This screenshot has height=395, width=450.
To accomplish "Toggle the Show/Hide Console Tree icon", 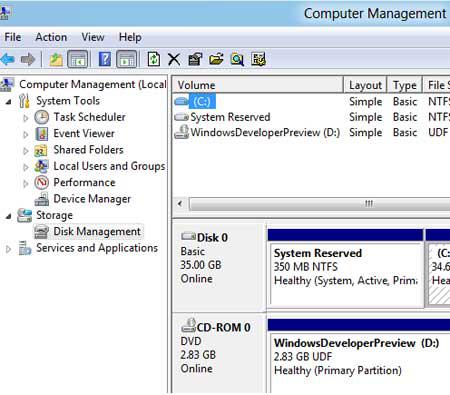I will [78, 59].
